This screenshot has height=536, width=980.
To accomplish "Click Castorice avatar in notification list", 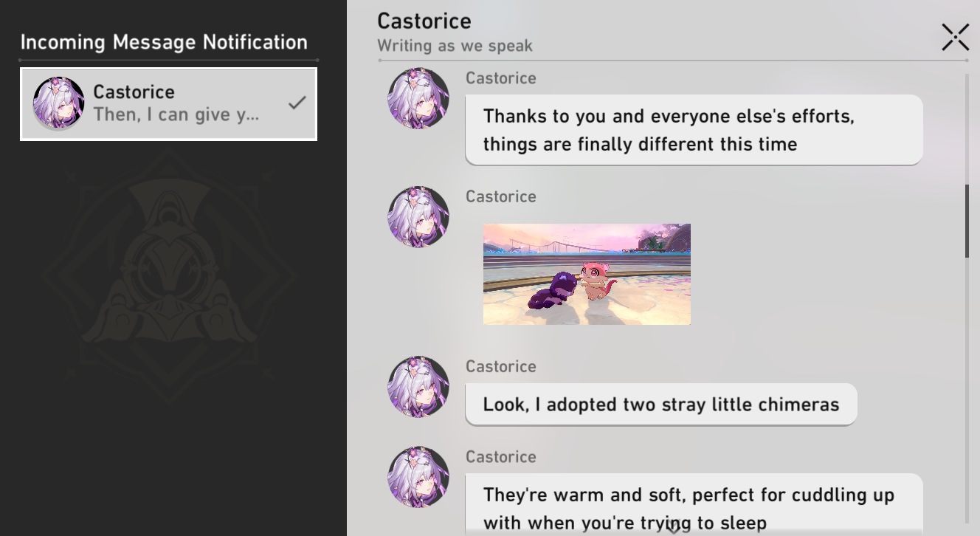I will (x=59, y=103).
